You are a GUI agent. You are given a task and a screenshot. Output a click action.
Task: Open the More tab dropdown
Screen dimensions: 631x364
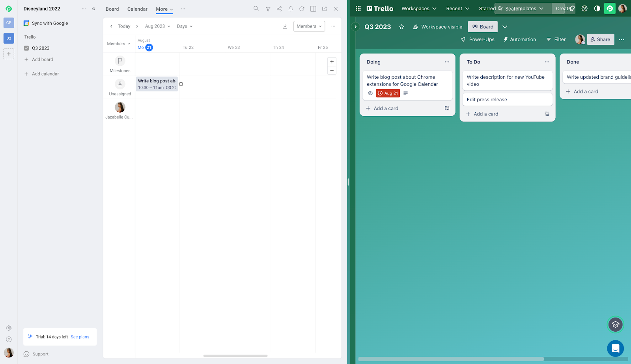coord(164,9)
